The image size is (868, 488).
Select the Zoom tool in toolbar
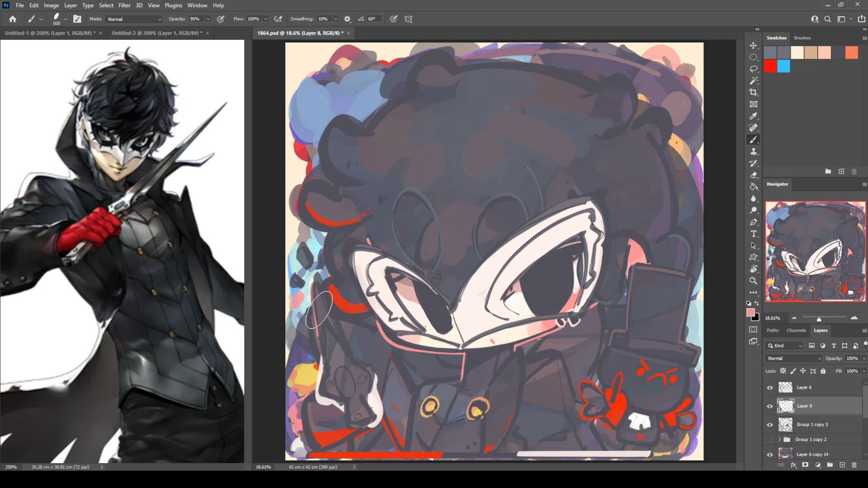[x=753, y=281]
